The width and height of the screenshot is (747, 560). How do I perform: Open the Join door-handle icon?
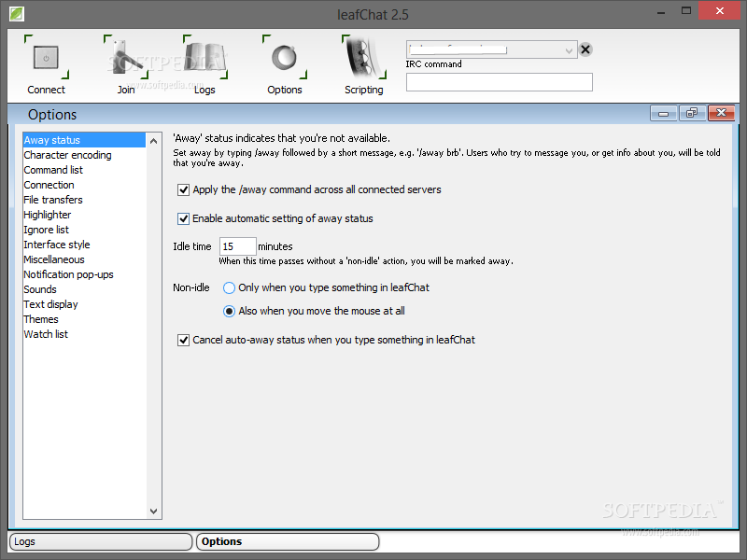pyautogui.click(x=126, y=57)
